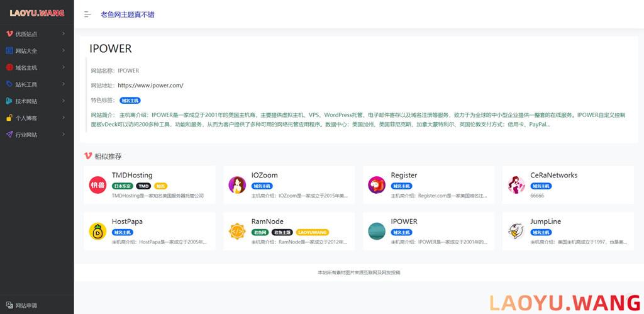Open the 优质站点 sidebar menu item
The height and width of the screenshot is (314, 644).
[37, 34]
